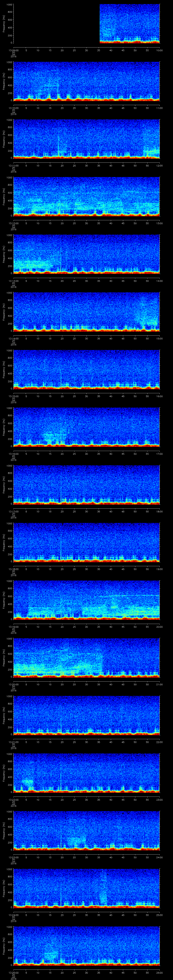The height and width of the screenshot is (980, 173).
Task: Click the spectrogram panel starting at 13:09:00
Action: point(86,24)
